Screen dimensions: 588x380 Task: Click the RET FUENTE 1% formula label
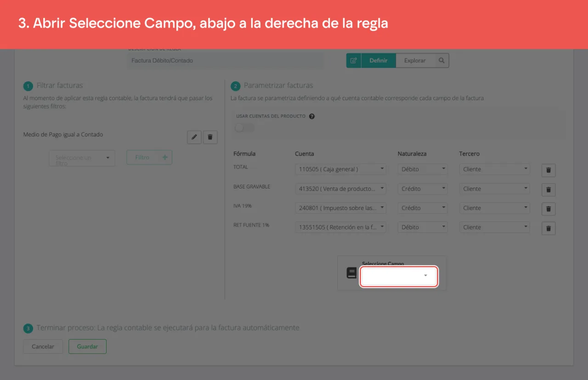click(251, 225)
